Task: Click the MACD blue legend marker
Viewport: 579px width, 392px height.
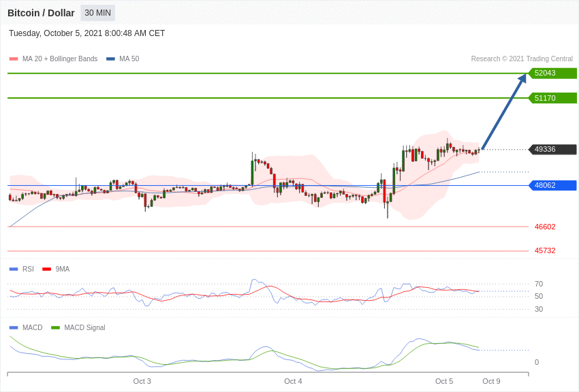Action: (14, 328)
